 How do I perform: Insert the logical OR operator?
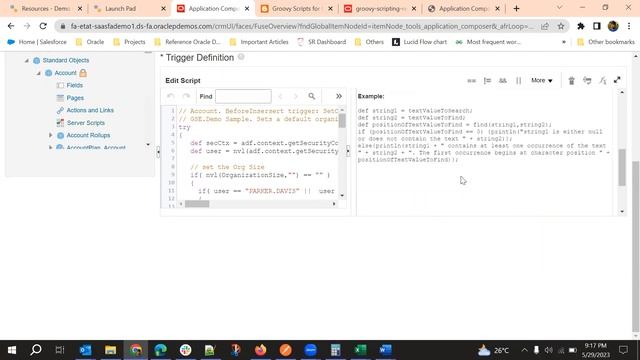tap(518, 81)
